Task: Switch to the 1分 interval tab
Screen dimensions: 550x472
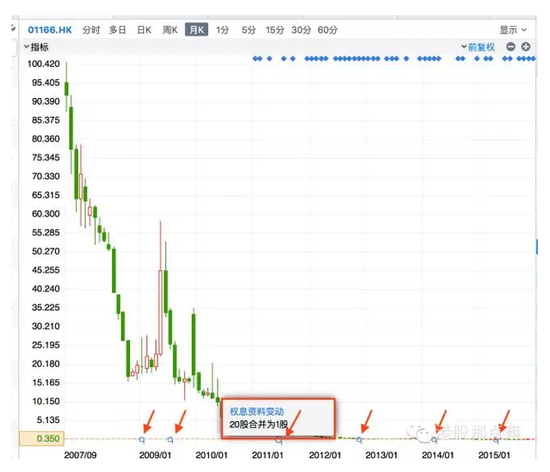Action: 222,30
